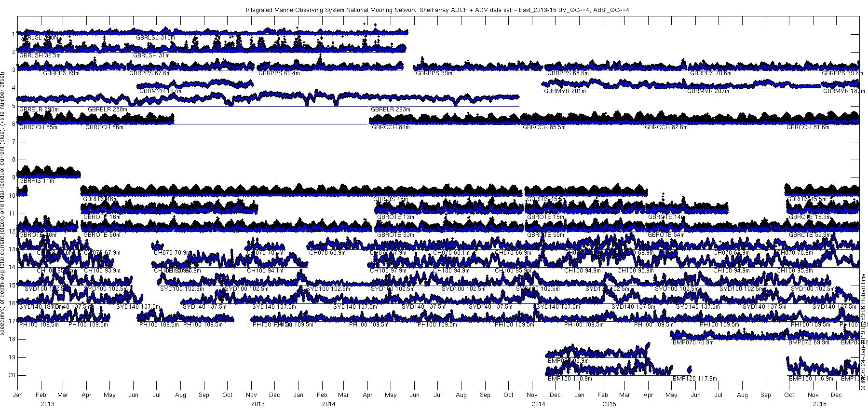Select the 'GBROTE 55m' label
The height and width of the screenshot is (410, 868).
[545, 235]
